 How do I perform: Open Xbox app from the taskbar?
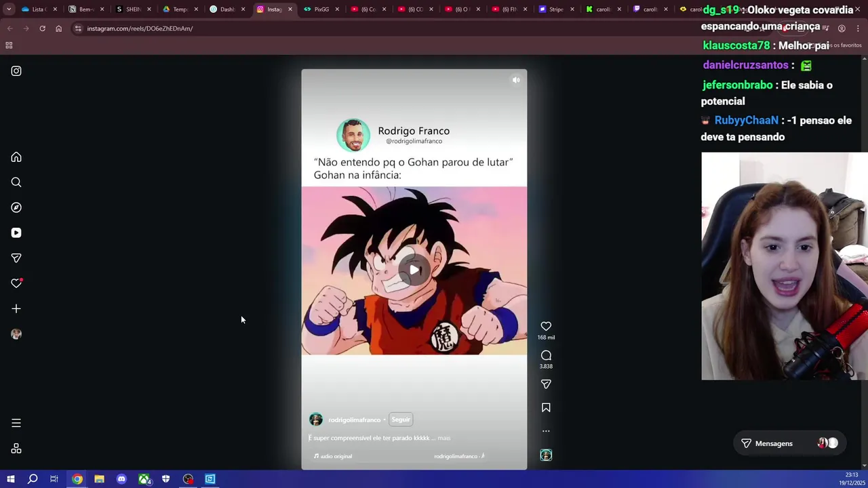(x=144, y=479)
